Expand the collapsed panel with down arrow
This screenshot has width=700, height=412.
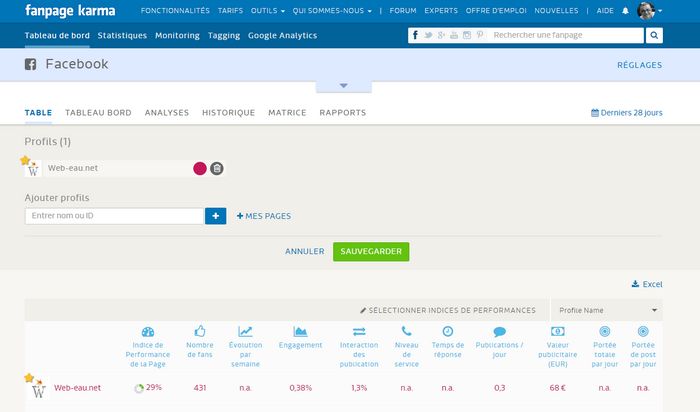pos(344,86)
